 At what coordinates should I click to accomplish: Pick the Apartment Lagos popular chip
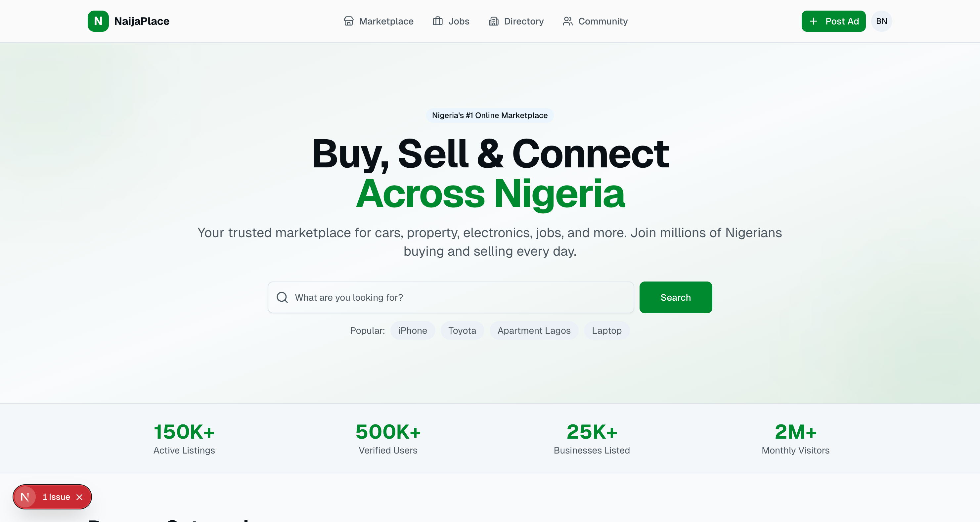[x=534, y=330]
